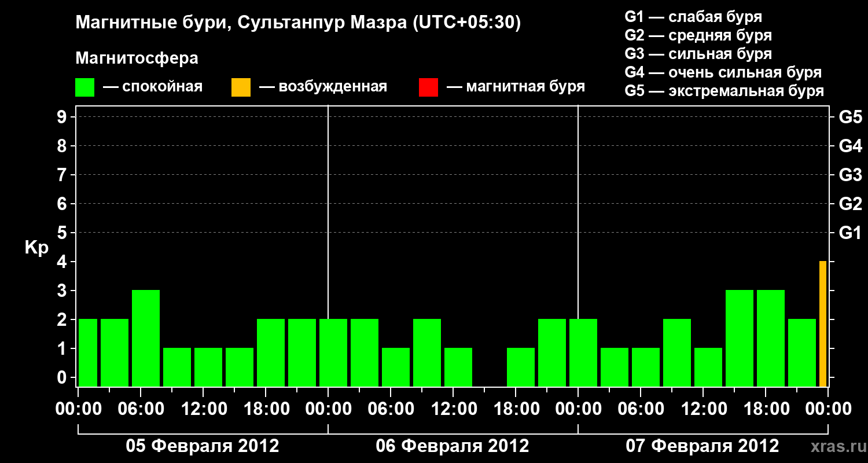Click the '12:00' time label above 05 Февраля
The width and height of the screenshot is (868, 463).
click(x=204, y=409)
